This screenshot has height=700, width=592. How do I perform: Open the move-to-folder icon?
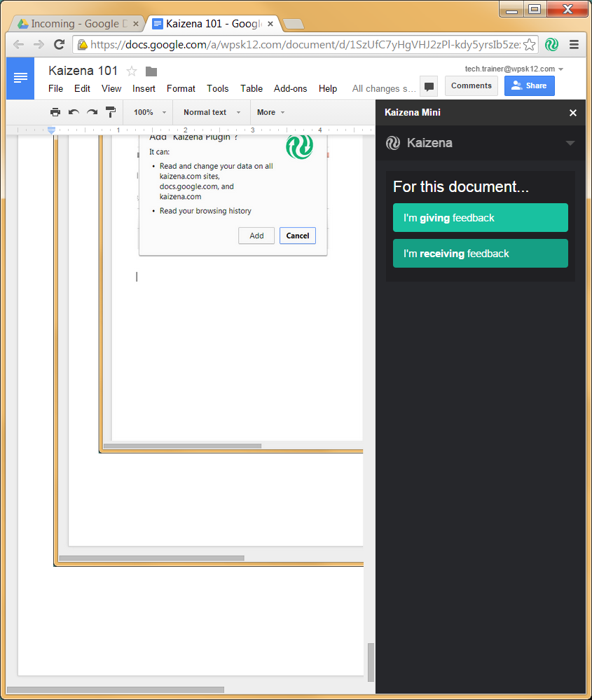151,71
